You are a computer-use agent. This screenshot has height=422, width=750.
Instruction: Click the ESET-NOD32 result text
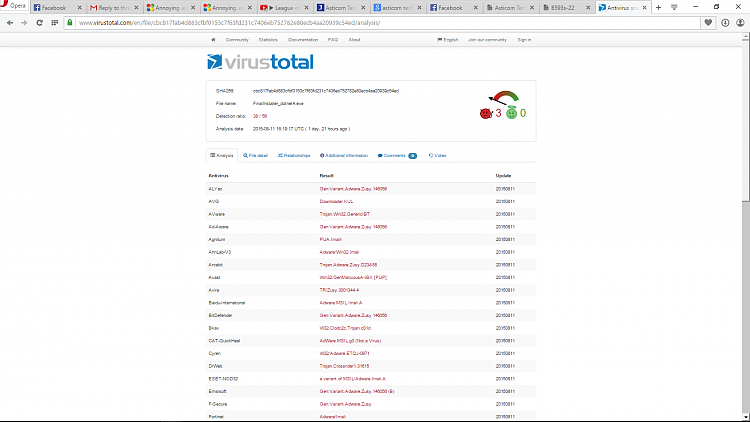353,378
